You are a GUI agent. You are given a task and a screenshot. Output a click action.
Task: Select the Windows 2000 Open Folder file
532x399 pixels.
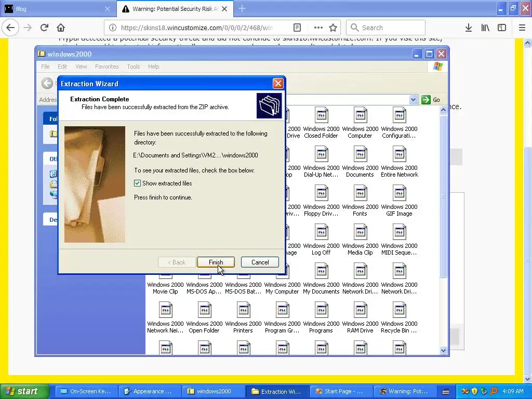[204, 318]
